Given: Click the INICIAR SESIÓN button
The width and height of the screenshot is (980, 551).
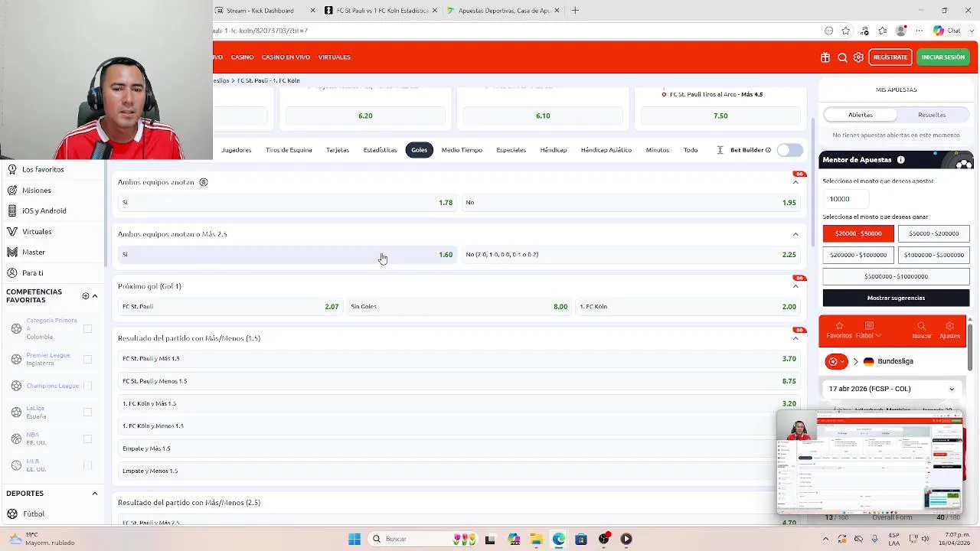Looking at the screenshot, I should point(943,57).
